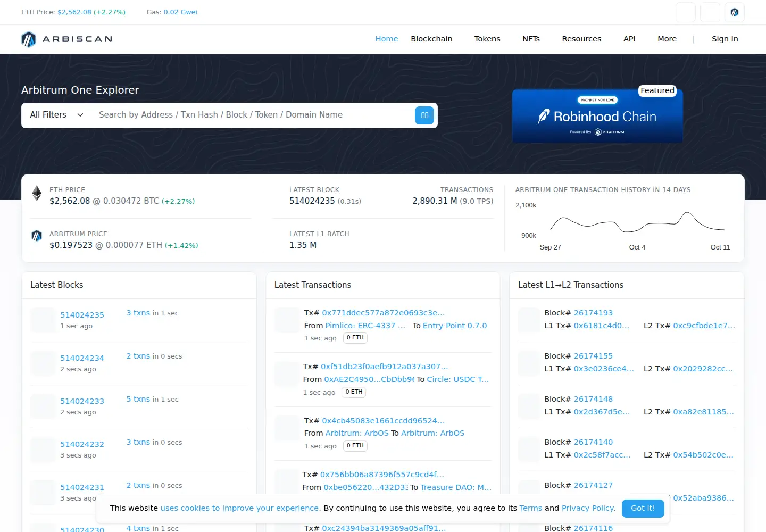Open sender address 0xAE2C4950...CbDbb9

(x=369, y=379)
